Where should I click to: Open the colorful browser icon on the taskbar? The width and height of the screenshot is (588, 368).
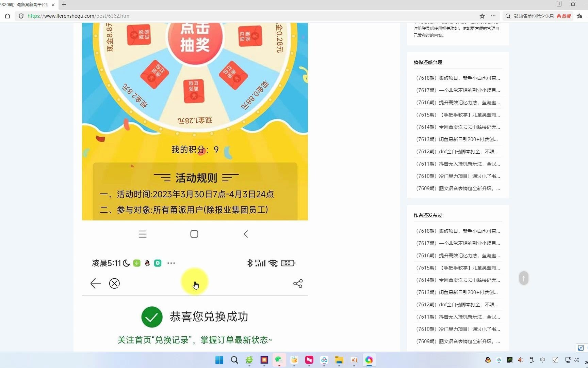pyautogui.click(x=369, y=360)
